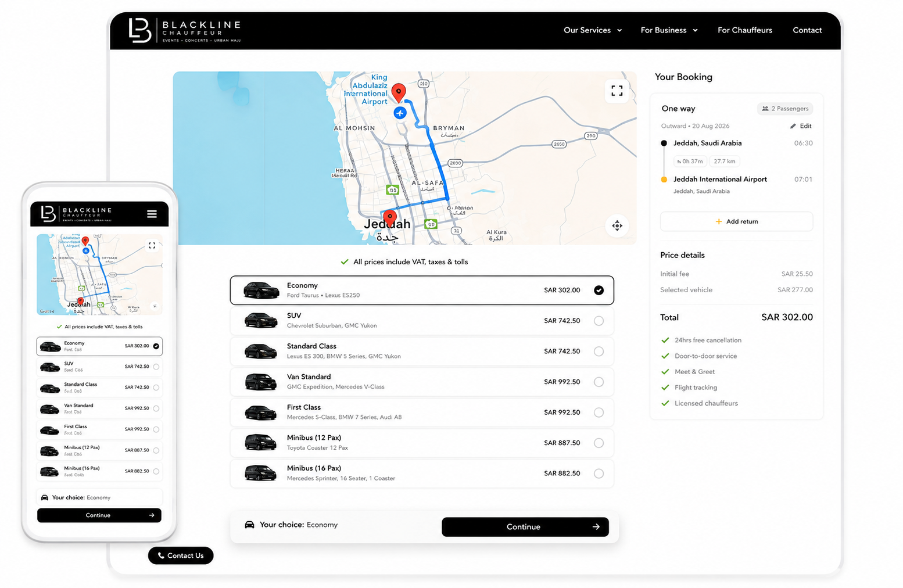
Task: Expand the map fullscreen in the phone view
Action: (x=152, y=246)
